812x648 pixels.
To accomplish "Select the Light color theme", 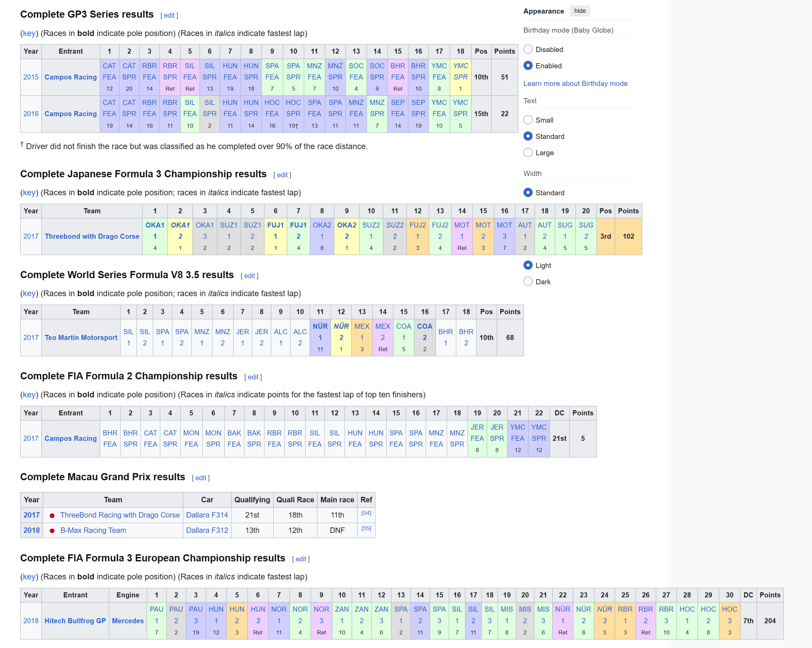I will coord(528,265).
